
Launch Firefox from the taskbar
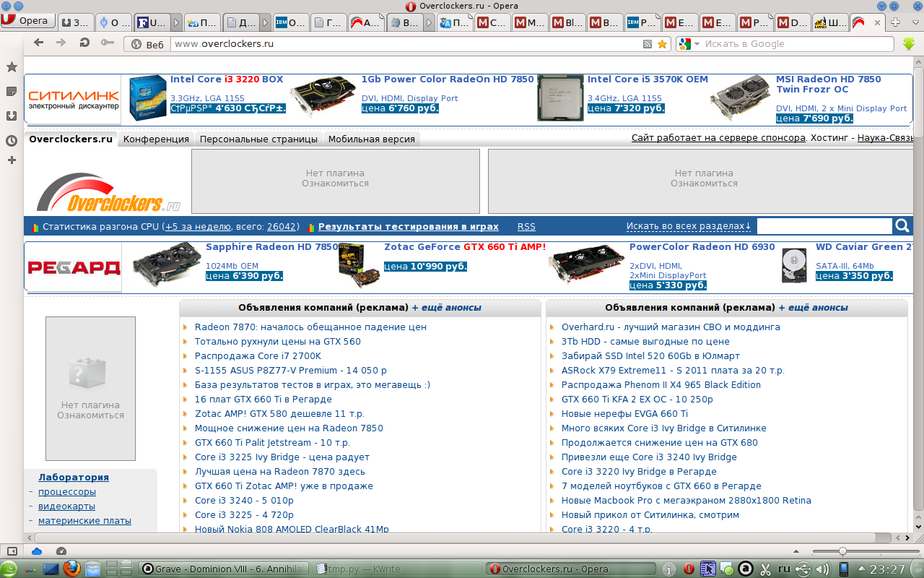click(71, 569)
